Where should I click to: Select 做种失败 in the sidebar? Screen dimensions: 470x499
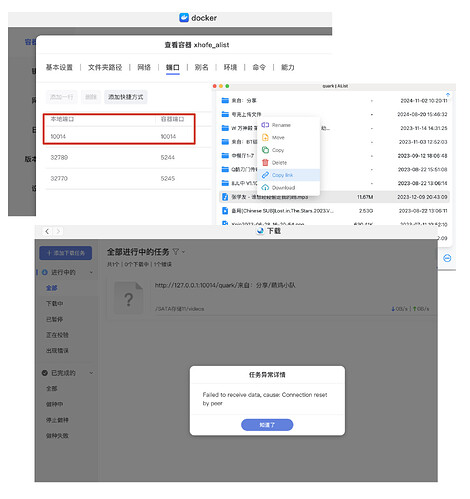pos(57,436)
